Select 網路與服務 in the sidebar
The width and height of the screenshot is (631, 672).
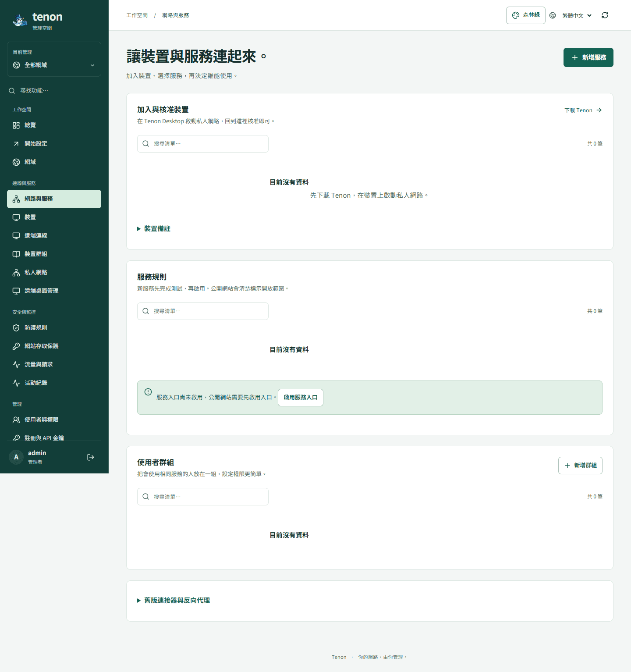point(54,199)
